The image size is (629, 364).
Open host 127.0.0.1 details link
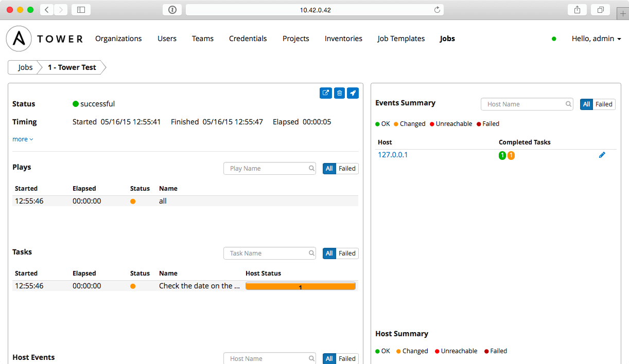click(393, 154)
